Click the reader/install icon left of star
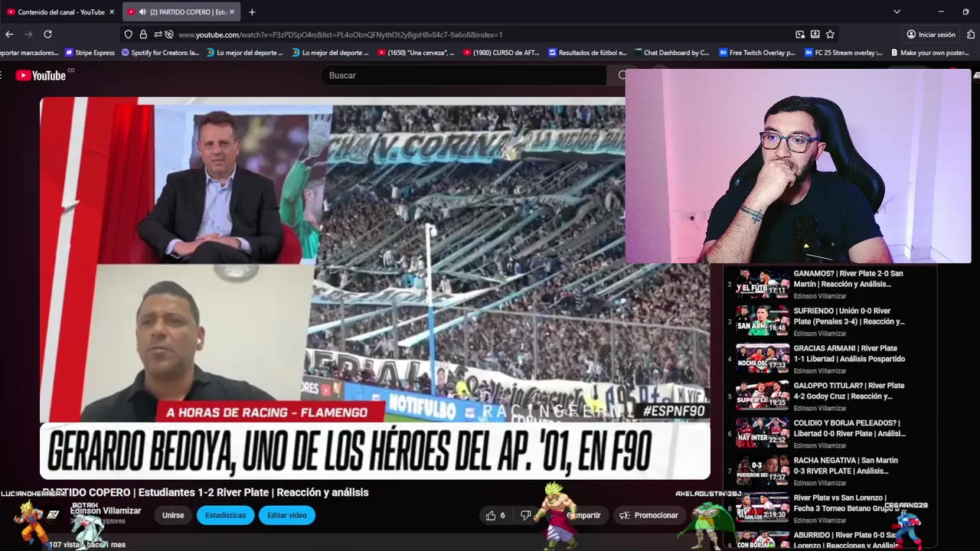The image size is (980, 551). pyautogui.click(x=815, y=34)
